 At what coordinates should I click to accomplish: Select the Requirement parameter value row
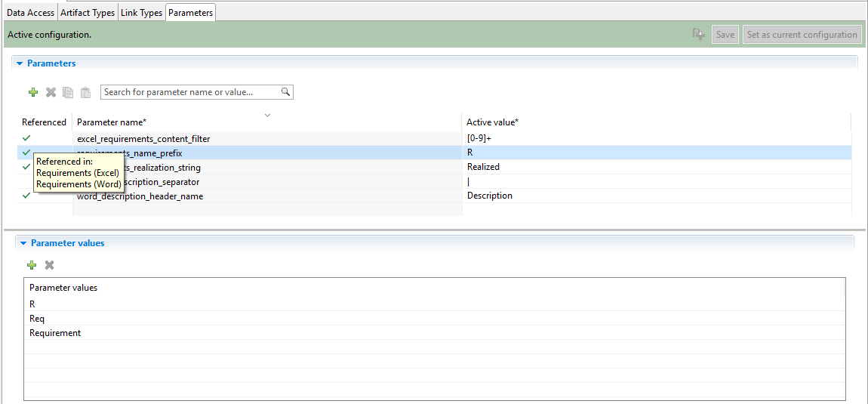point(55,333)
